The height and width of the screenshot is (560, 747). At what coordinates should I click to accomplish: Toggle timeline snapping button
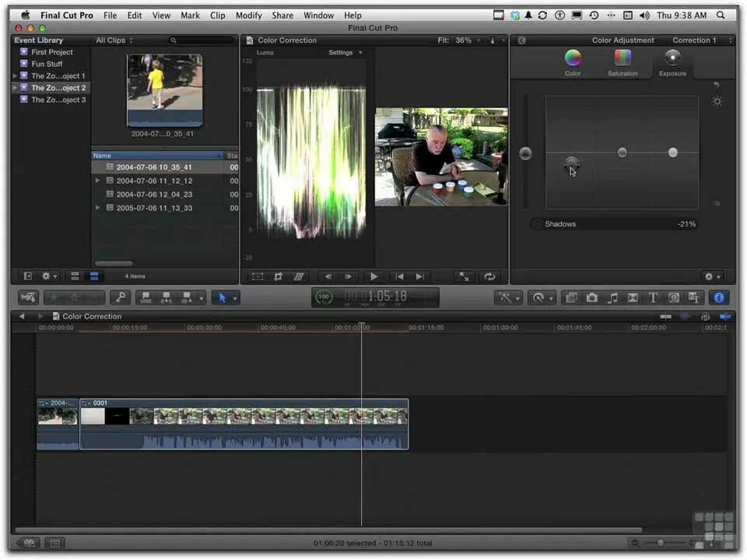[725, 317]
